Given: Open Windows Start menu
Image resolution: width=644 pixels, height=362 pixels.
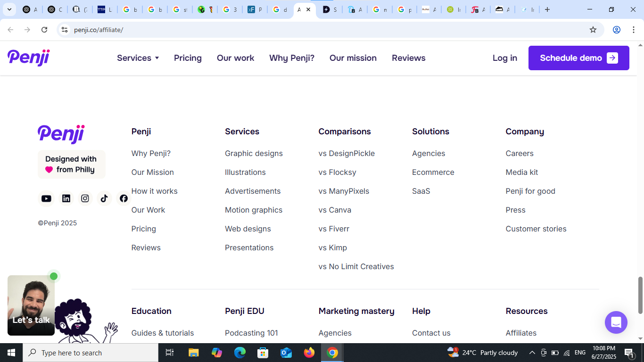Looking at the screenshot, I should coord(11,353).
